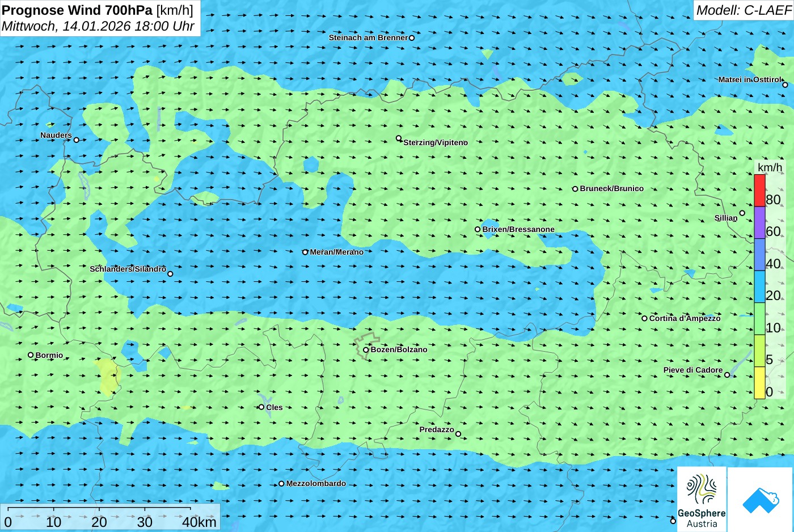This screenshot has height=532, width=794.
Task: Click the 'km/h' legend heading
Action: point(770,167)
